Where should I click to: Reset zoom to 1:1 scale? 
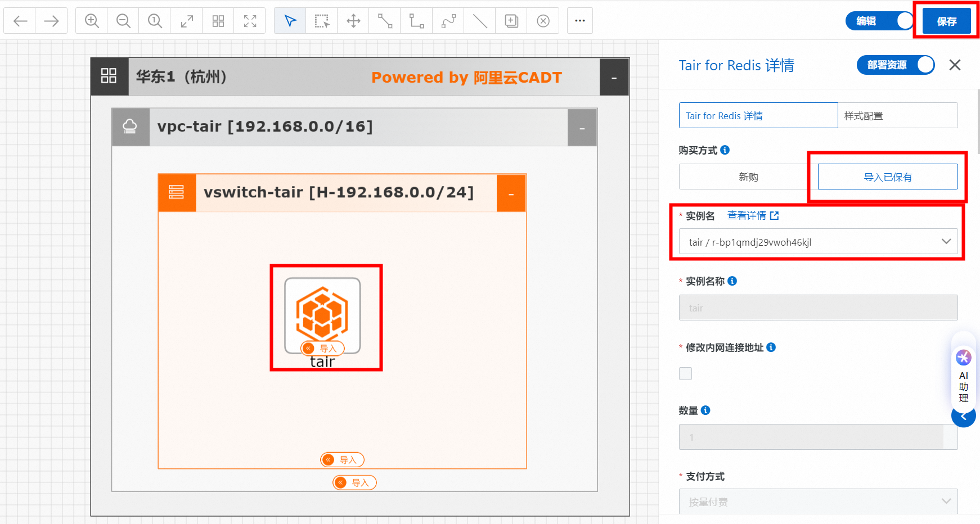tap(155, 21)
